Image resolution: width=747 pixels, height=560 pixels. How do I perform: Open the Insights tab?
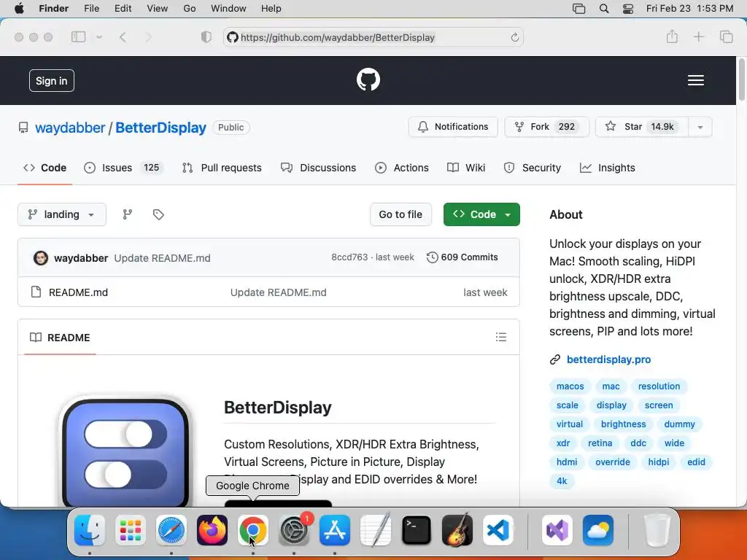607,168
